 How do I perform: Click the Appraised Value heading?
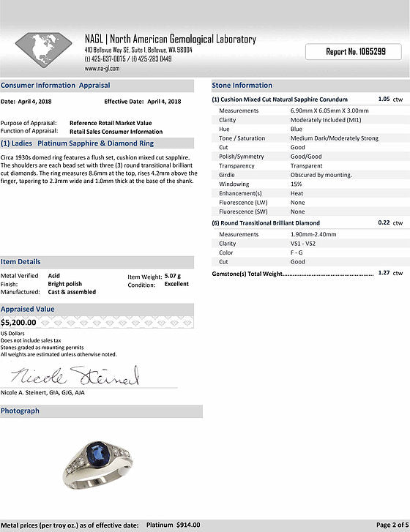[28, 309]
